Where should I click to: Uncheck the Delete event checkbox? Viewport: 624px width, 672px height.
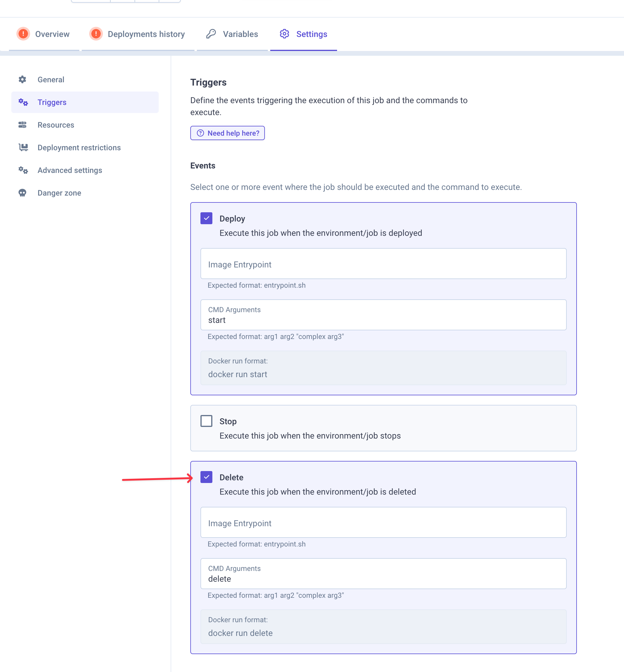206,477
